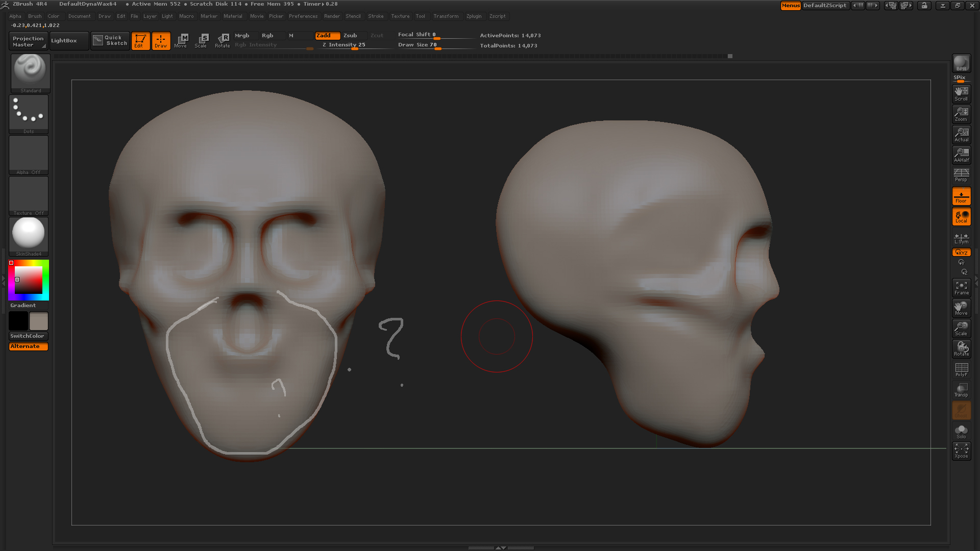Click the Zsub sculpting button
The height and width of the screenshot is (551, 980).
pyautogui.click(x=350, y=35)
